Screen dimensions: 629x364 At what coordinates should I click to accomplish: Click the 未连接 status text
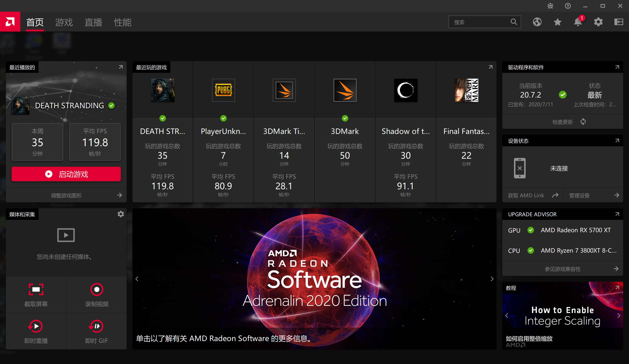tap(559, 168)
